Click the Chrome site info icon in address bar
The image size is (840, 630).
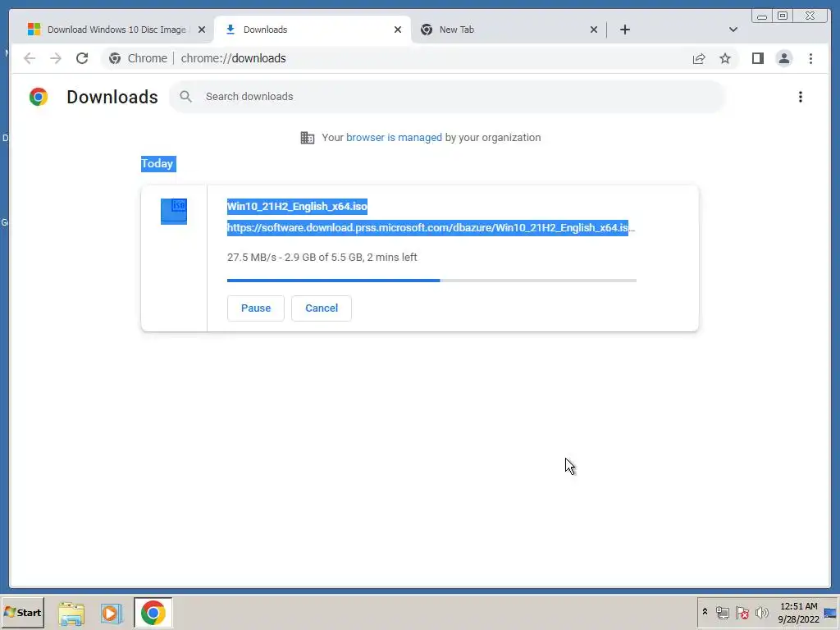tap(115, 58)
